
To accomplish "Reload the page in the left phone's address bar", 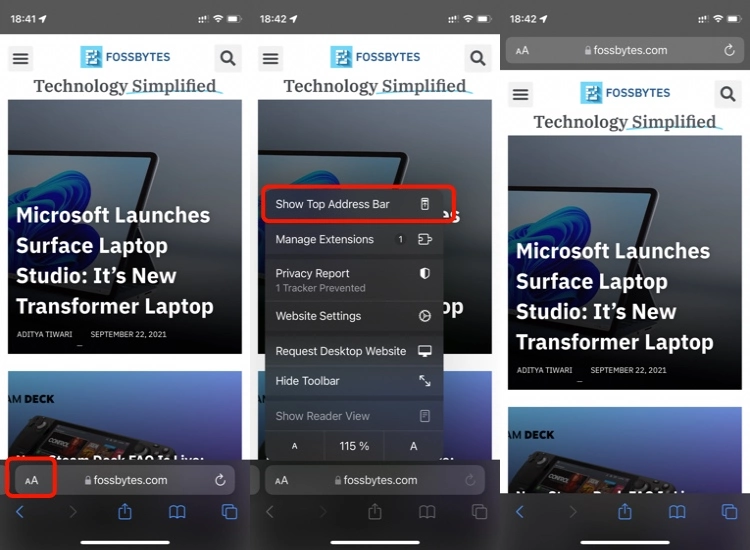I will (220, 480).
